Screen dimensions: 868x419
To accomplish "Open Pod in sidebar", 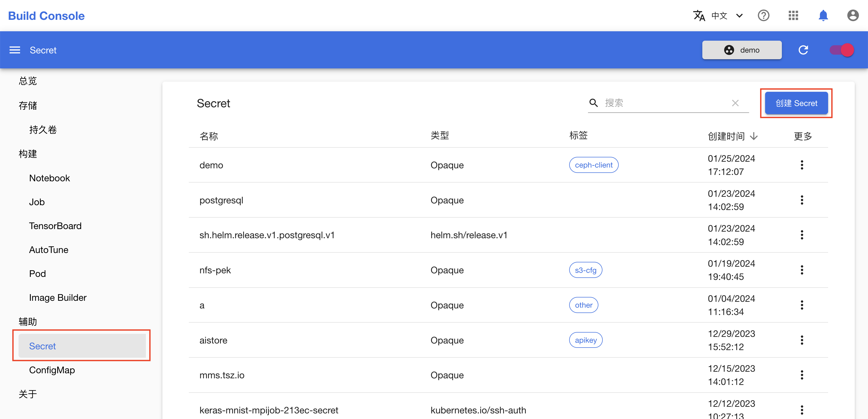I will coord(37,274).
